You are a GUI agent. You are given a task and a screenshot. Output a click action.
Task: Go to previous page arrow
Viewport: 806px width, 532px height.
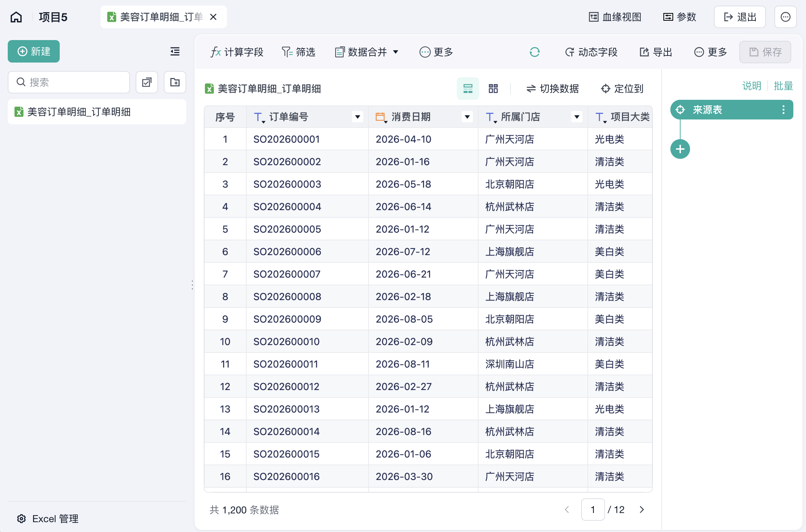tap(567, 510)
